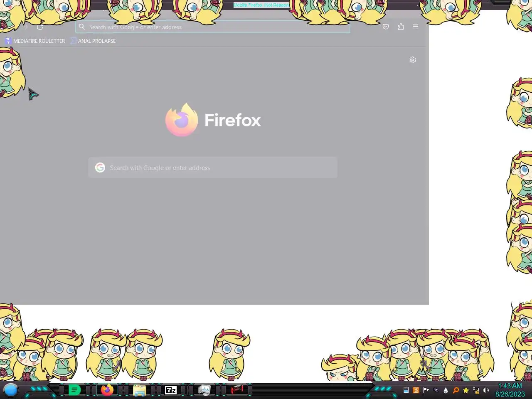Reload the page in Firefox

coord(40,27)
